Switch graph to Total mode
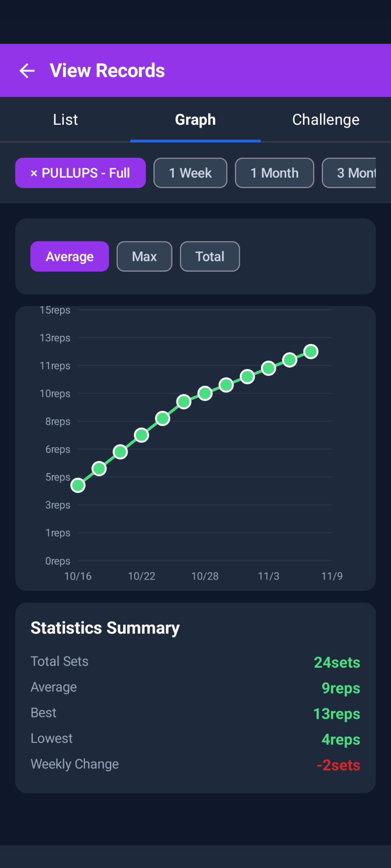Viewport: 391px width, 868px height. [x=210, y=257]
